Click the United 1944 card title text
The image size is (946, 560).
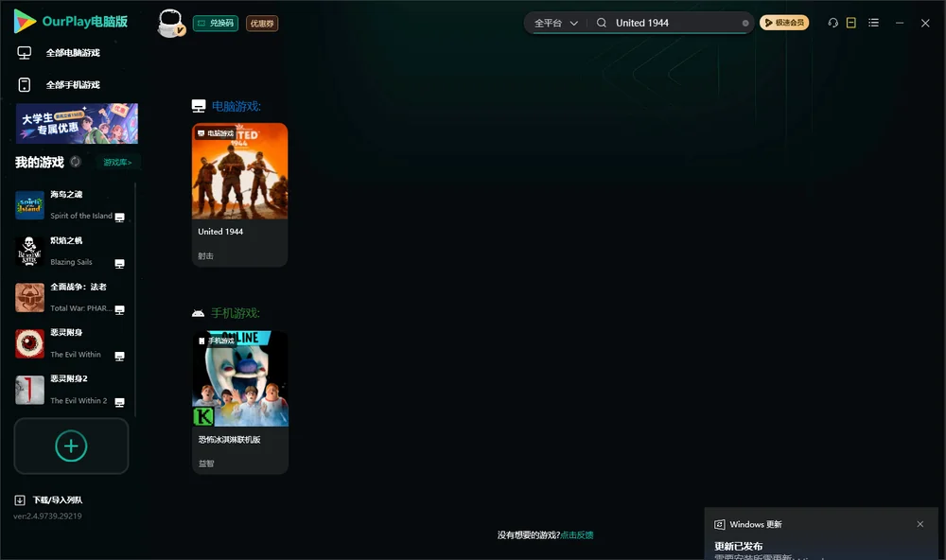(x=220, y=232)
